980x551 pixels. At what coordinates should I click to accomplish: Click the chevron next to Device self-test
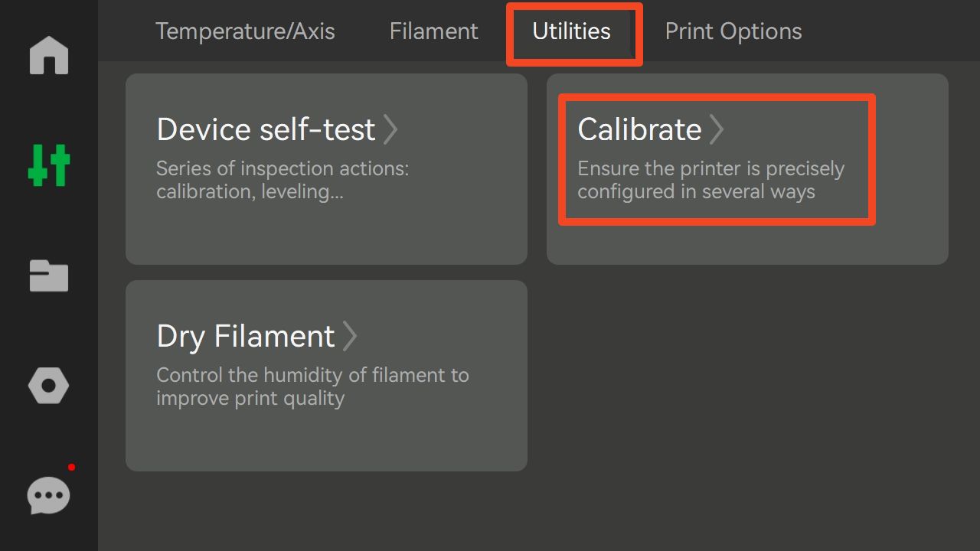tap(390, 129)
